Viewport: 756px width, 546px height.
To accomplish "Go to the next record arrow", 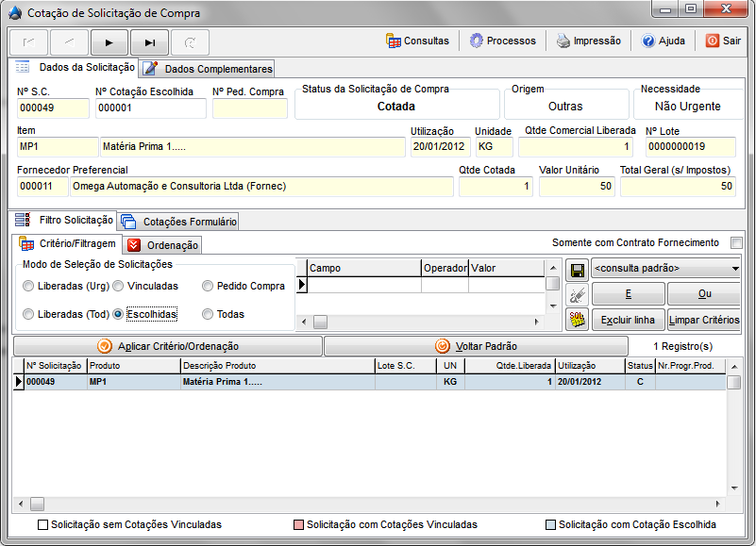I will point(109,42).
